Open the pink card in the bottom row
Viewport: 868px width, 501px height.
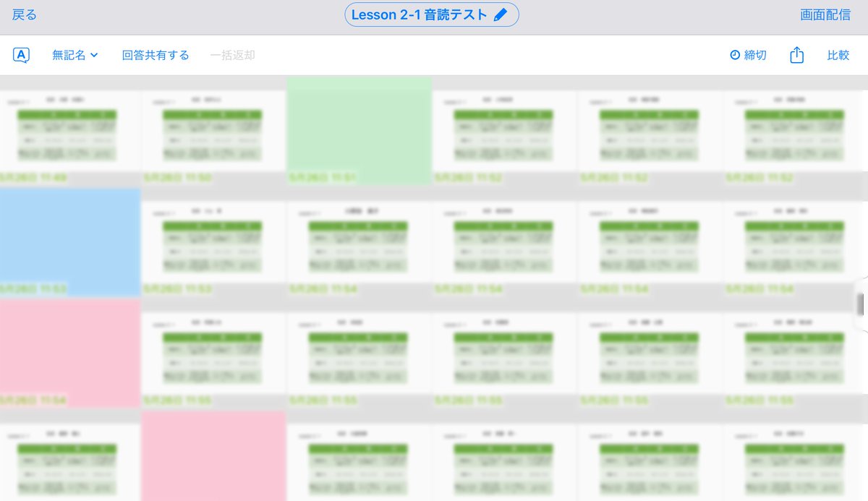click(x=213, y=455)
